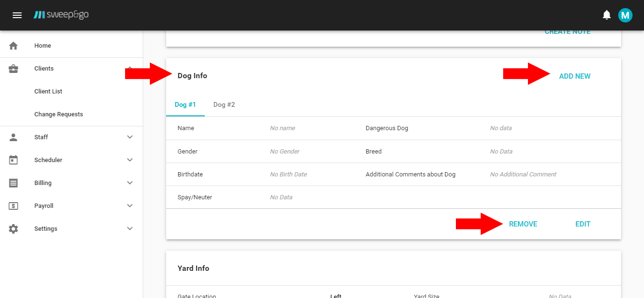Screen dimensions: 644x298
Task: Expand the Staff menu chevron
Action: tap(130, 137)
